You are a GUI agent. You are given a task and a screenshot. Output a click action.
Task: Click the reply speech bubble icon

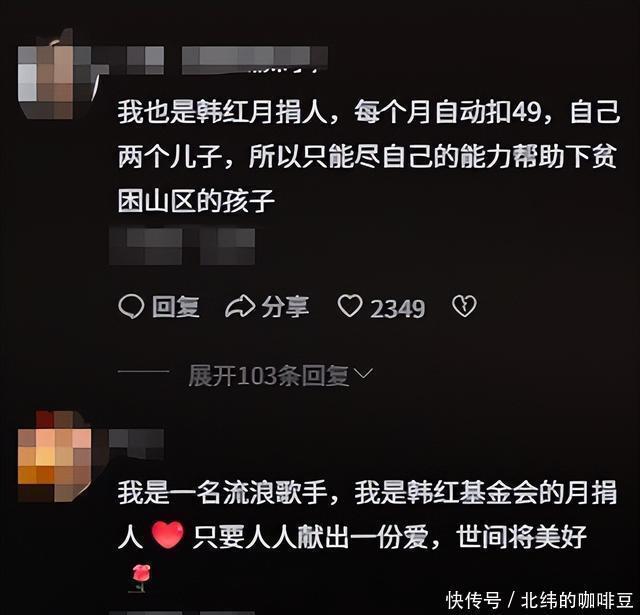click(x=131, y=306)
